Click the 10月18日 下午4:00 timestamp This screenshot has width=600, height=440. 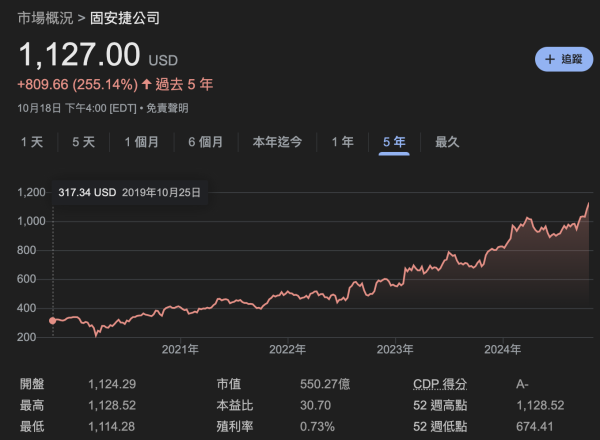coord(77,108)
